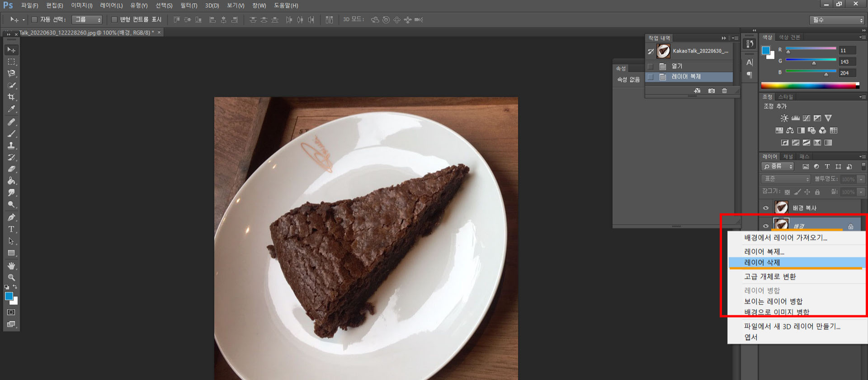This screenshot has width=868, height=380.
Task: Toggle history brush source for 열기 state
Action: coord(651,66)
